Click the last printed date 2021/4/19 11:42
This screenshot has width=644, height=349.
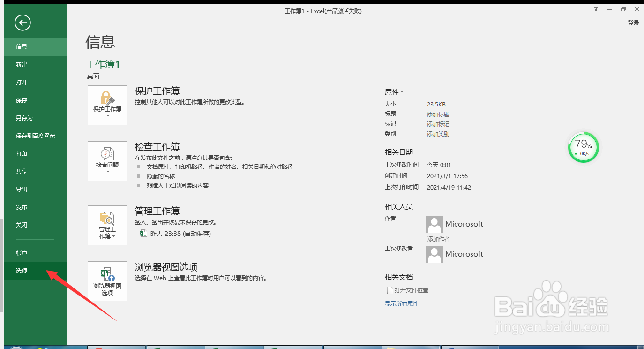pyautogui.click(x=449, y=188)
